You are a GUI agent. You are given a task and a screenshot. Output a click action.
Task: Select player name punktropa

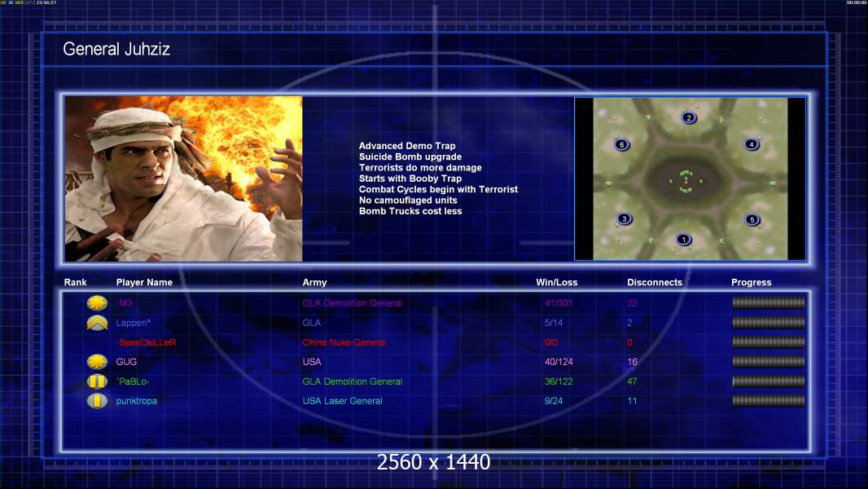[136, 401]
